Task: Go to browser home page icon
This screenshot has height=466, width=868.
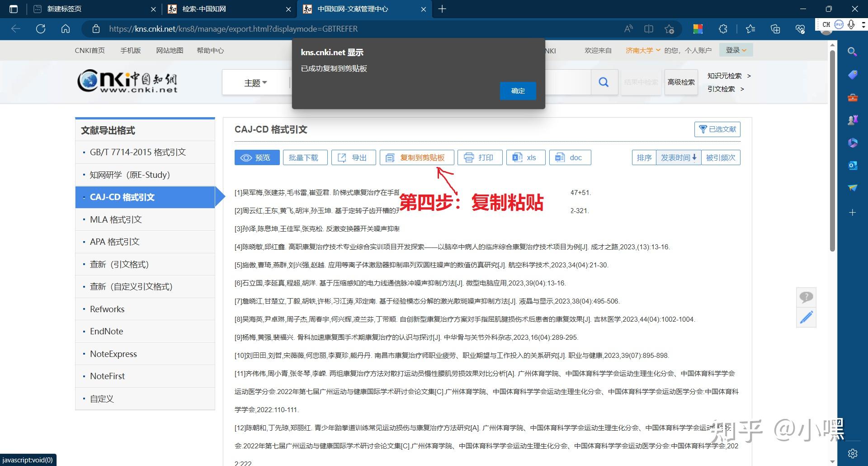Action: click(66, 29)
